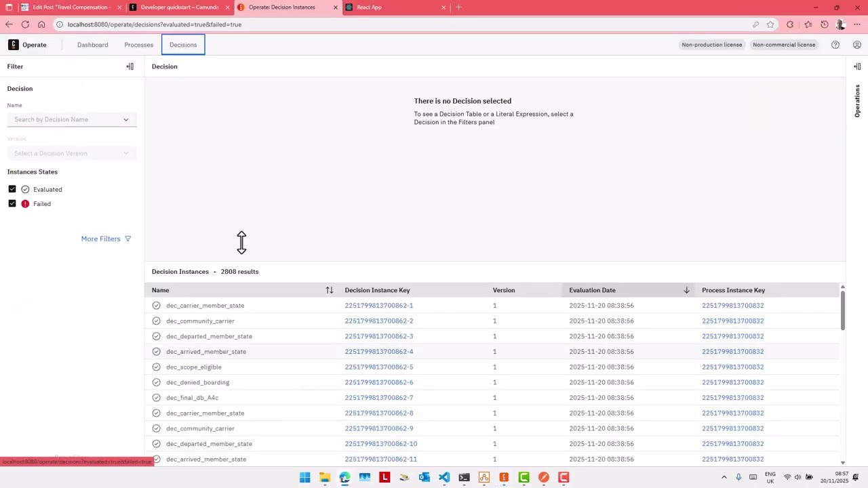The width and height of the screenshot is (868, 488).
Task: Uncheck the Evaluated instances checkbox
Action: pyautogui.click(x=12, y=189)
